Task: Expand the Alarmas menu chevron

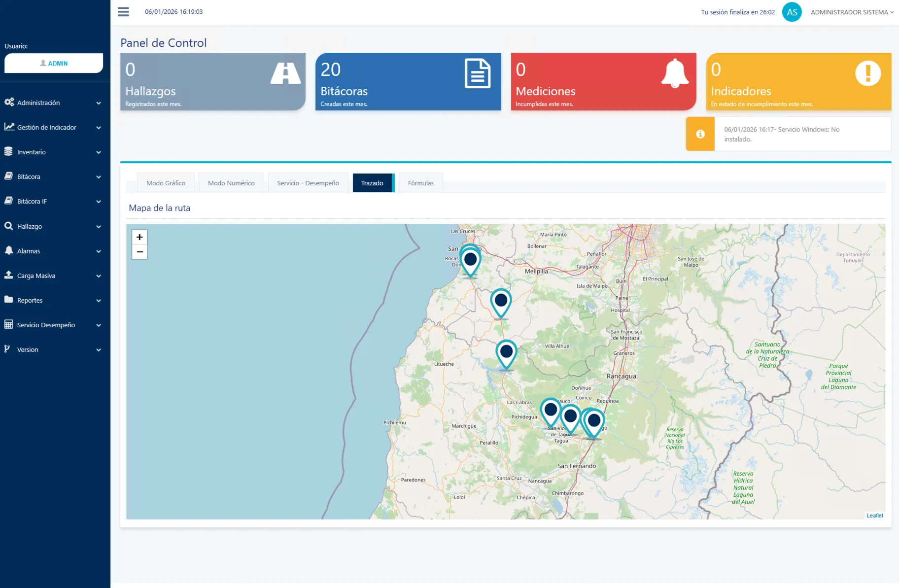Action: 99,251
